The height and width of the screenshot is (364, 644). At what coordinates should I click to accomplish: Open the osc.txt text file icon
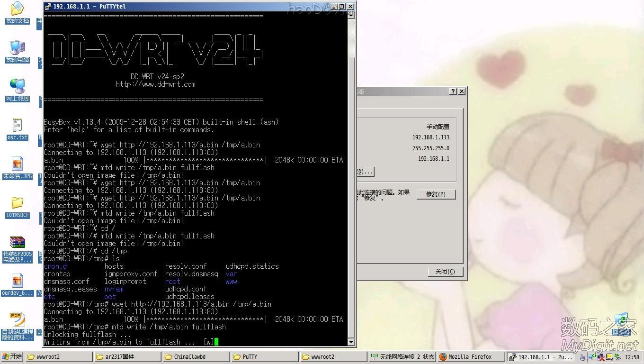[17, 126]
